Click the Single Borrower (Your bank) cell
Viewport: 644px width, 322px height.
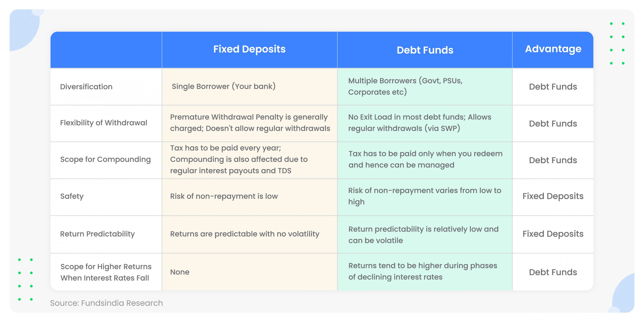(x=224, y=86)
